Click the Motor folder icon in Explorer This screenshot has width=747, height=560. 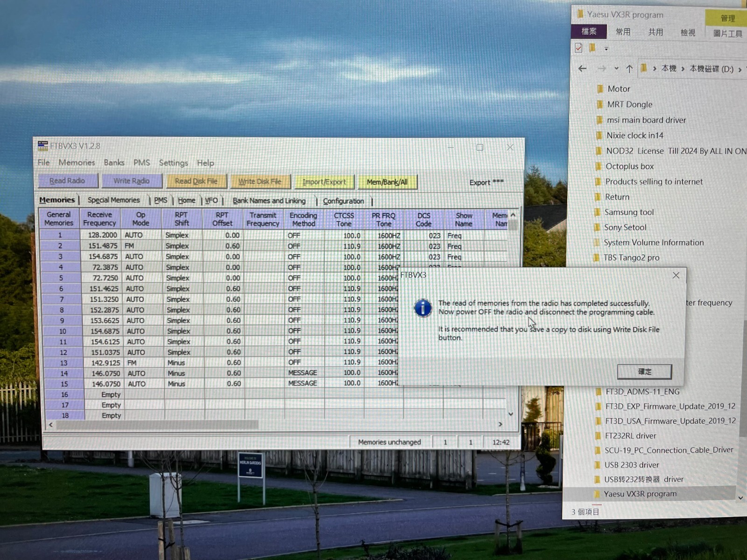coord(600,89)
